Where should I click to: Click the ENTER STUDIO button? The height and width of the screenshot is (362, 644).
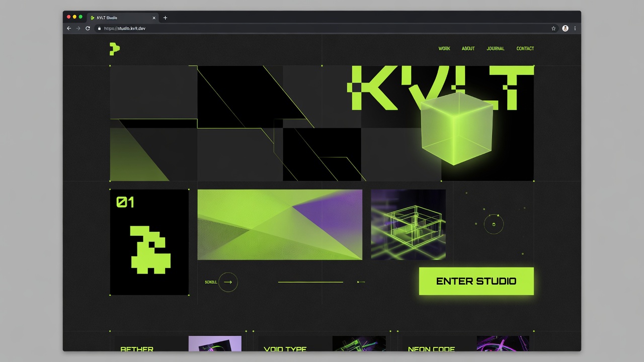coord(476,281)
